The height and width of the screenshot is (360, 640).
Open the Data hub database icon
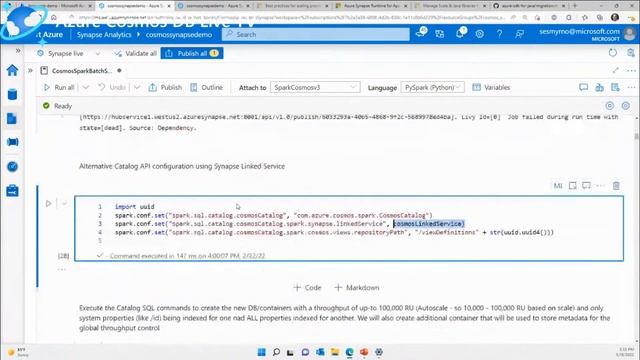(x=12, y=94)
